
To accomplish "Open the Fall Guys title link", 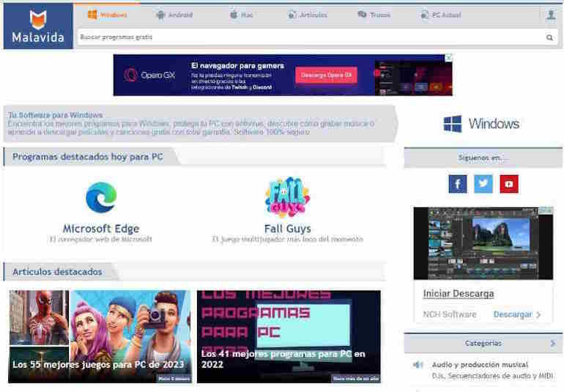I will [x=287, y=229].
